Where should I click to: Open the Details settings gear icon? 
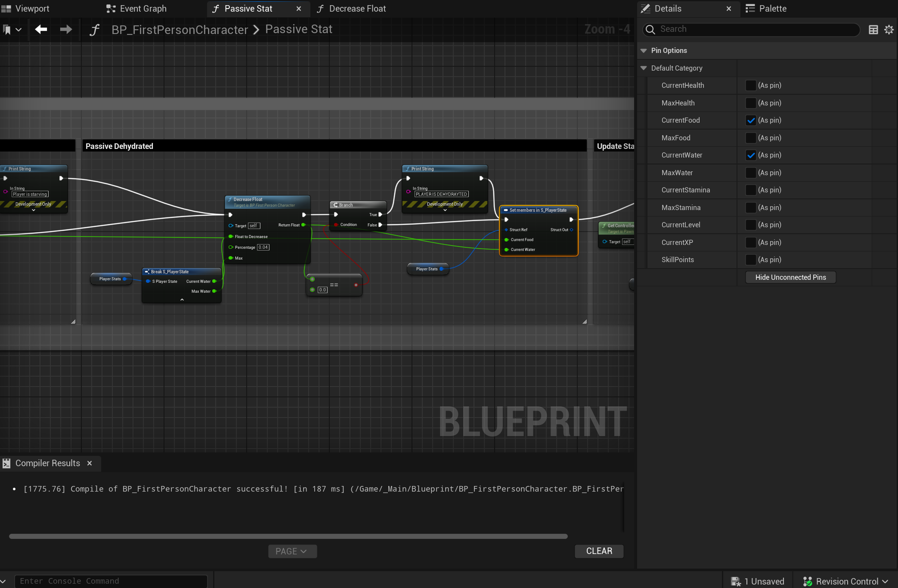(x=889, y=30)
